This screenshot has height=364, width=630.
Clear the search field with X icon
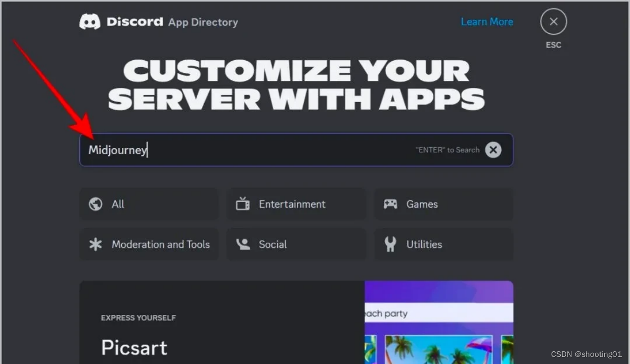493,150
